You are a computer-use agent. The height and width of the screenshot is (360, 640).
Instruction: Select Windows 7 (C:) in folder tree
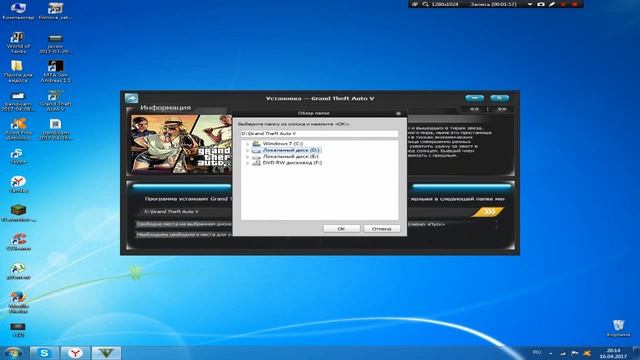click(282, 144)
